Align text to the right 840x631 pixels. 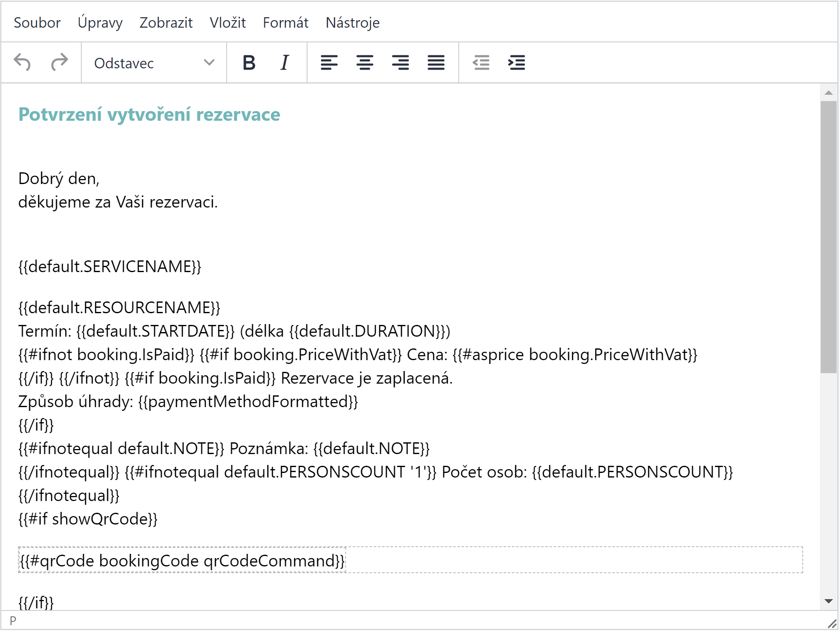tap(400, 63)
